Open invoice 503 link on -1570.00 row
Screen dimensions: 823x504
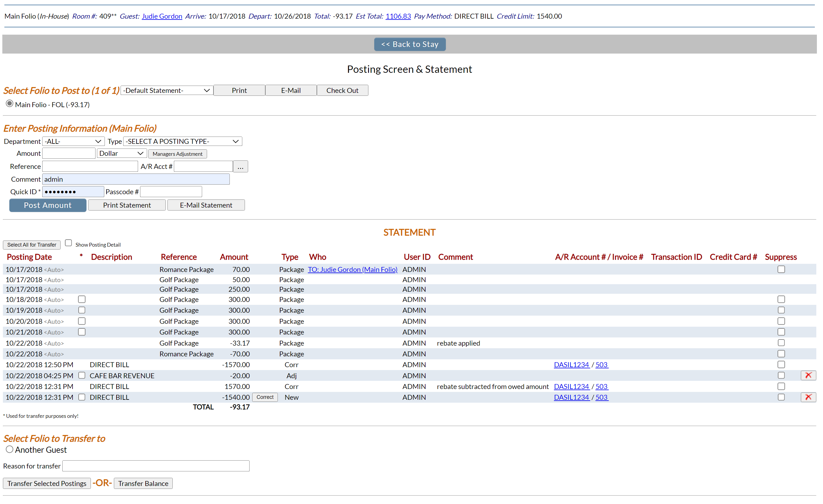tap(602, 365)
